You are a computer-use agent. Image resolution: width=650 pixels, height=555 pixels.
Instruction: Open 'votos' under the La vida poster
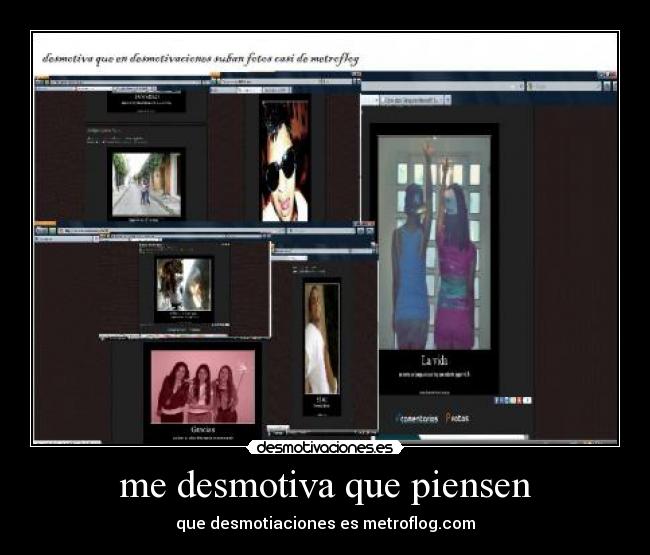458,418
